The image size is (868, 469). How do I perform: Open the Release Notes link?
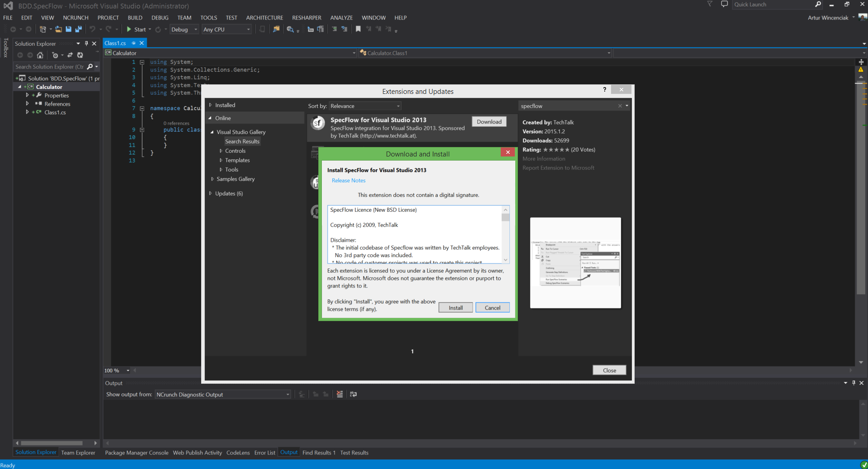348,181
